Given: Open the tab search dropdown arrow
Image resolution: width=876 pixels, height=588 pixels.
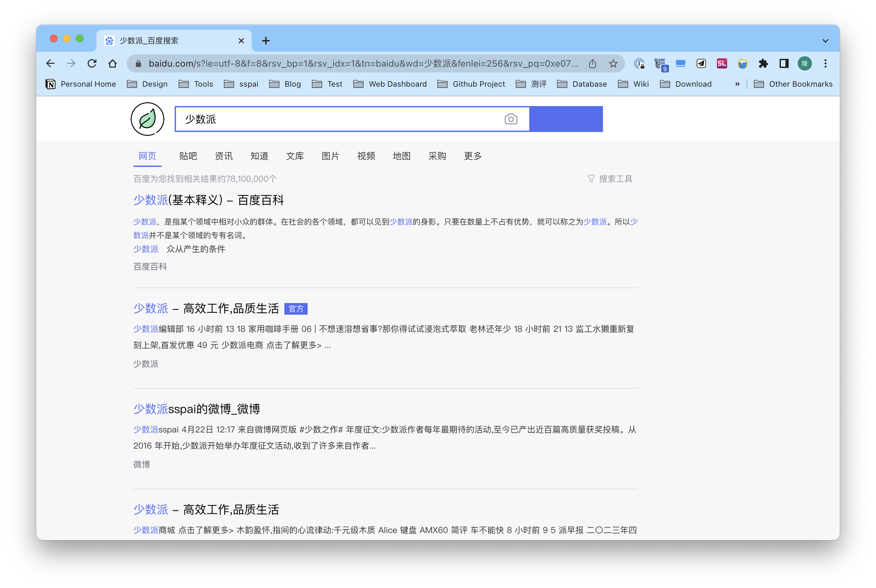Looking at the screenshot, I should [x=825, y=41].
